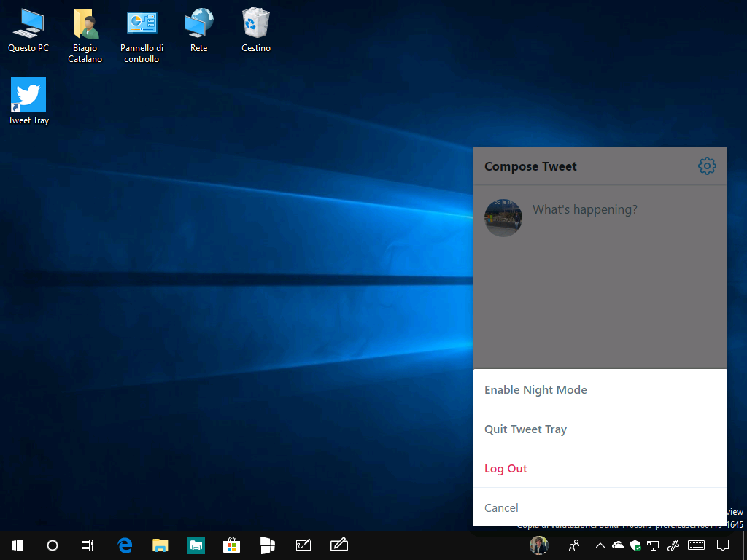
Task: Open the white folded-panel app on taskbar
Action: 267,545
